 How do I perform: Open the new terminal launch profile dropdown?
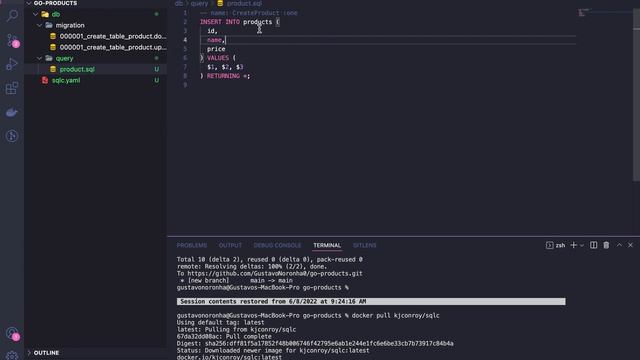pos(582,245)
